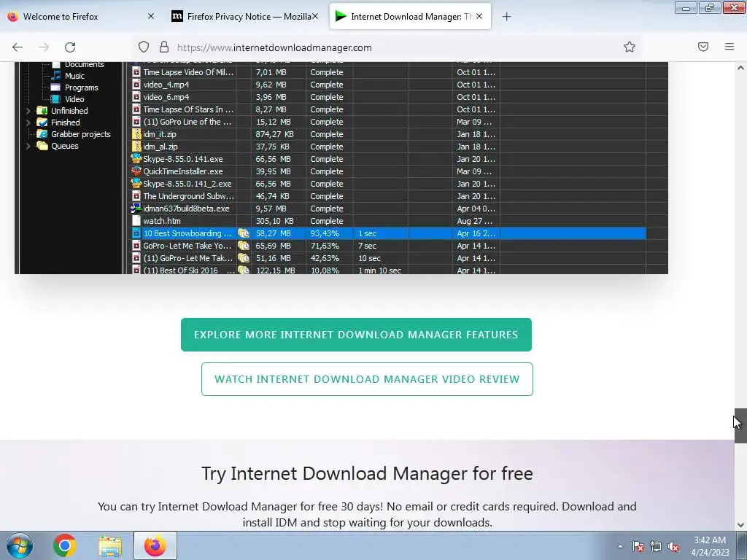Expand the Unfinished folder in screenshot
The height and width of the screenshot is (560, 747).
(28, 111)
